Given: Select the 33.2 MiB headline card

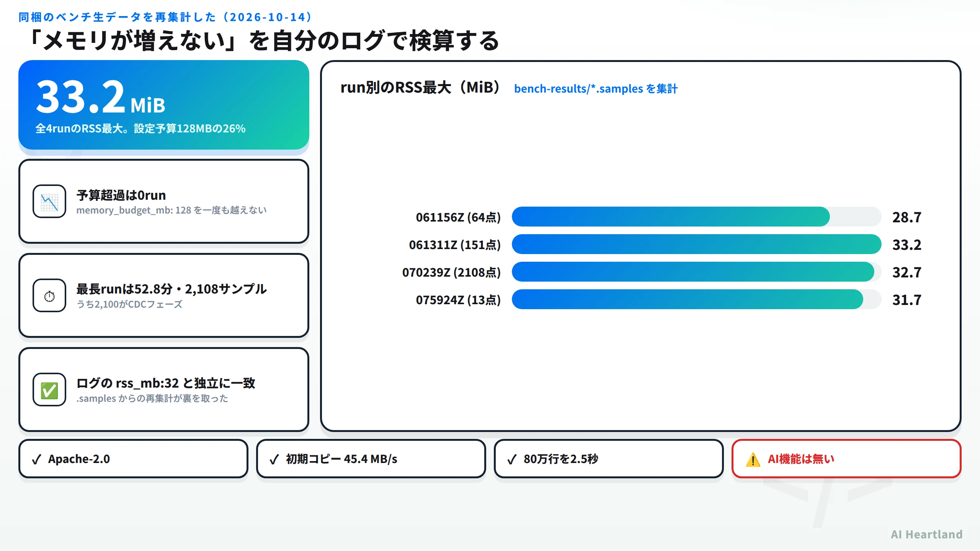Looking at the screenshot, I should coord(164,105).
